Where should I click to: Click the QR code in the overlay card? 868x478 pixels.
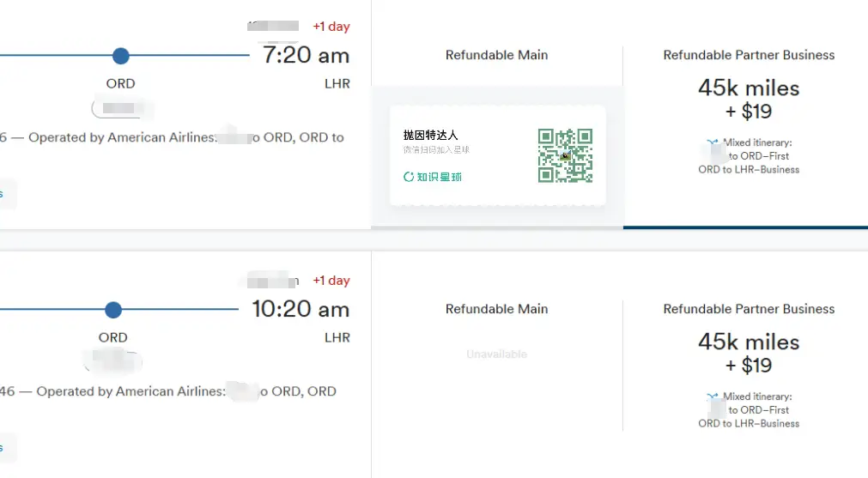(565, 155)
